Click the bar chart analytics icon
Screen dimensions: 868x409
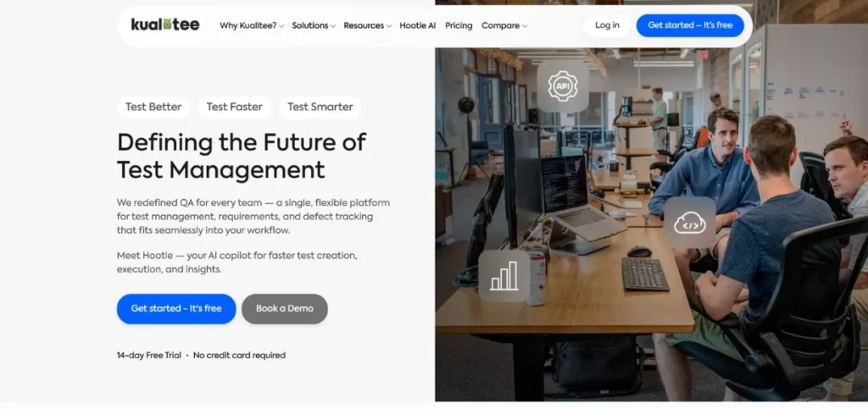504,276
